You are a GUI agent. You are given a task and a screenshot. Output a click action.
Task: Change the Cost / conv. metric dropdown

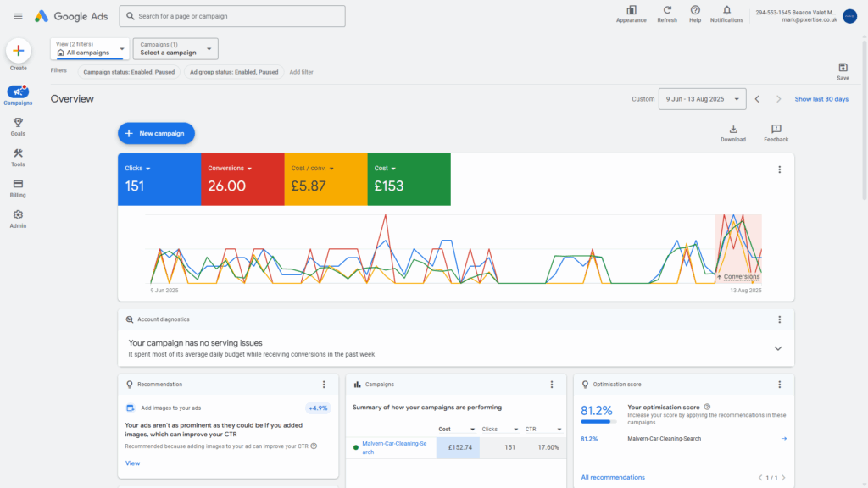[312, 169]
